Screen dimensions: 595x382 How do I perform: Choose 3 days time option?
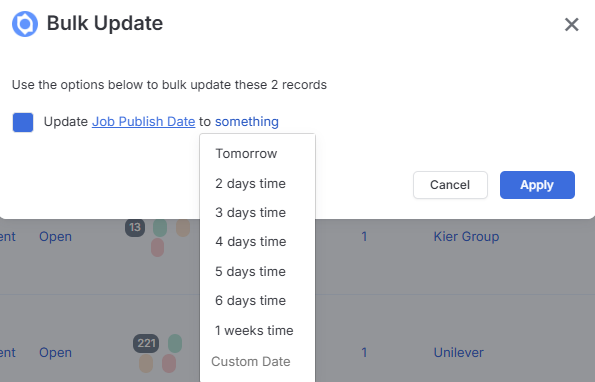(250, 213)
